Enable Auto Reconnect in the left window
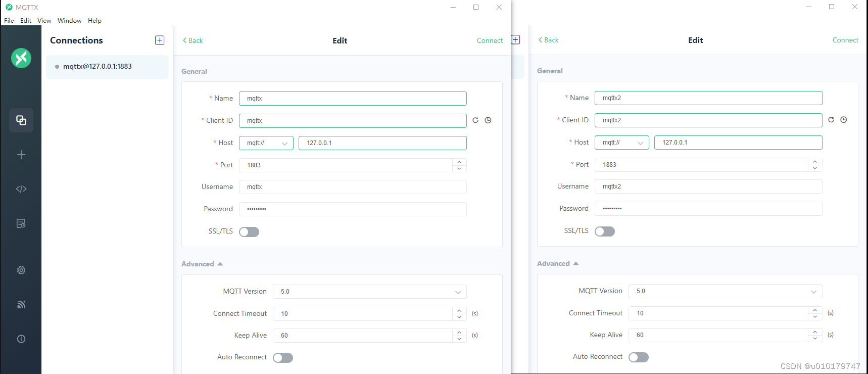This screenshot has height=374, width=868. (x=283, y=358)
